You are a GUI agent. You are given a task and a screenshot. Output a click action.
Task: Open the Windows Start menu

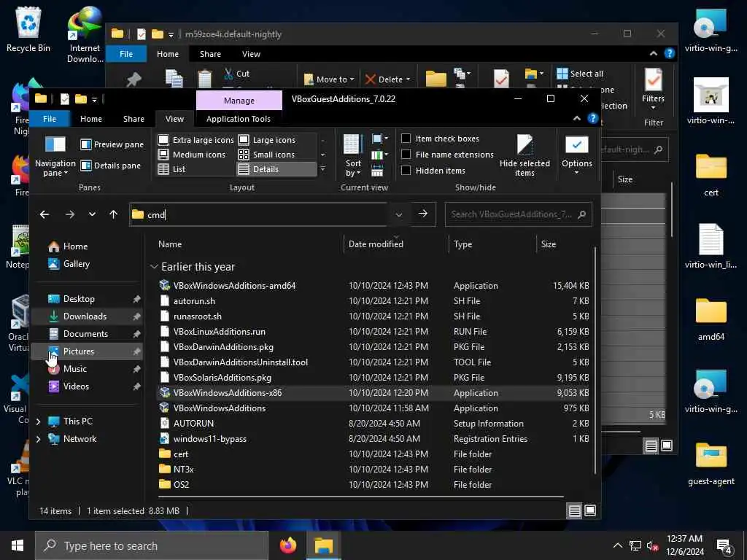click(18, 545)
